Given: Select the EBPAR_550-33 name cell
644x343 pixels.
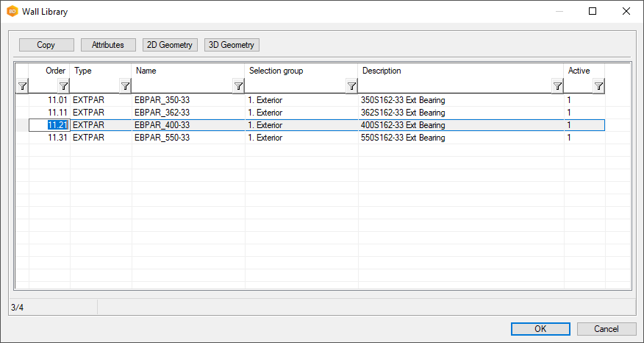Looking at the screenshot, I should [x=162, y=138].
